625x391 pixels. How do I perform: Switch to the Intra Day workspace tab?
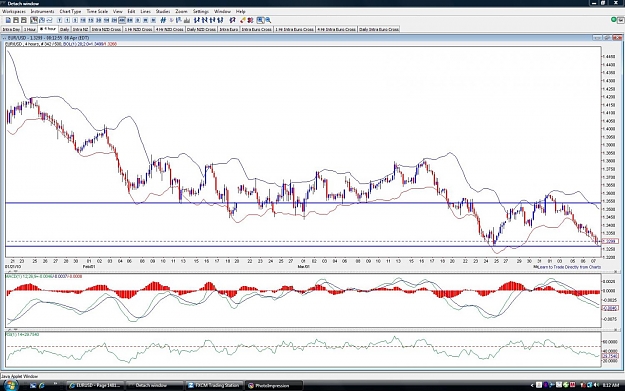coord(11,29)
